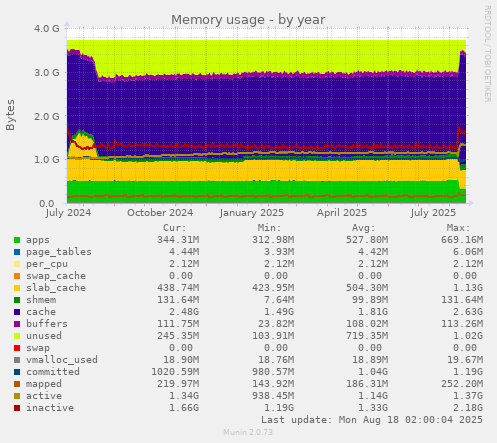Click apps current value 344.31M

tap(178, 240)
